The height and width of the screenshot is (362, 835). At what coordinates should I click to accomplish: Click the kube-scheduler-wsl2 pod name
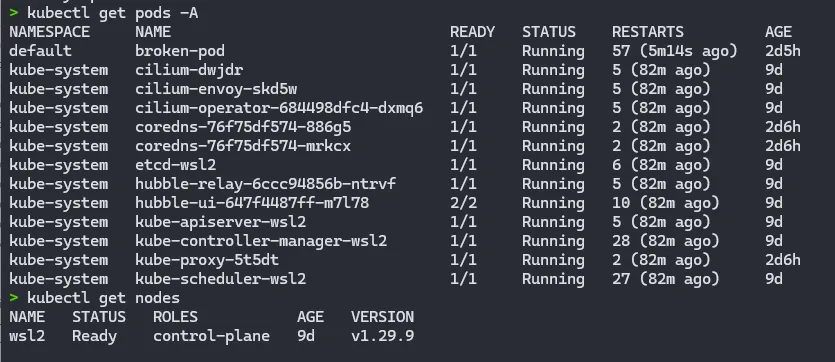click(x=220, y=279)
